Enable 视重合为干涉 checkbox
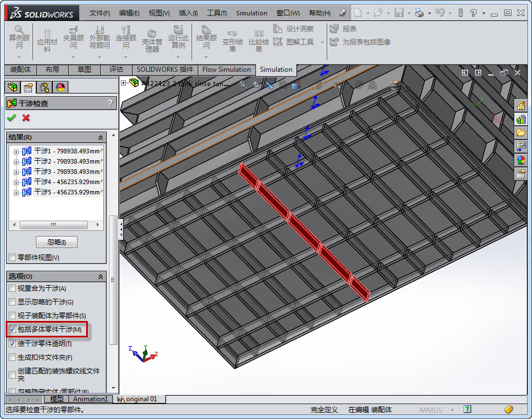This screenshot has width=532, height=419. [x=13, y=288]
